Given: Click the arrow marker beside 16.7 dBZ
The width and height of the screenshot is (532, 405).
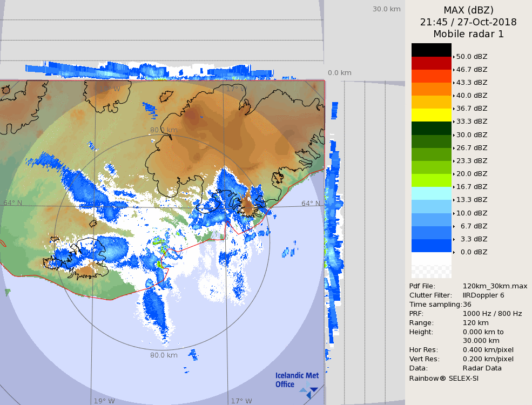Looking at the screenshot, I should pyautogui.click(x=454, y=187).
